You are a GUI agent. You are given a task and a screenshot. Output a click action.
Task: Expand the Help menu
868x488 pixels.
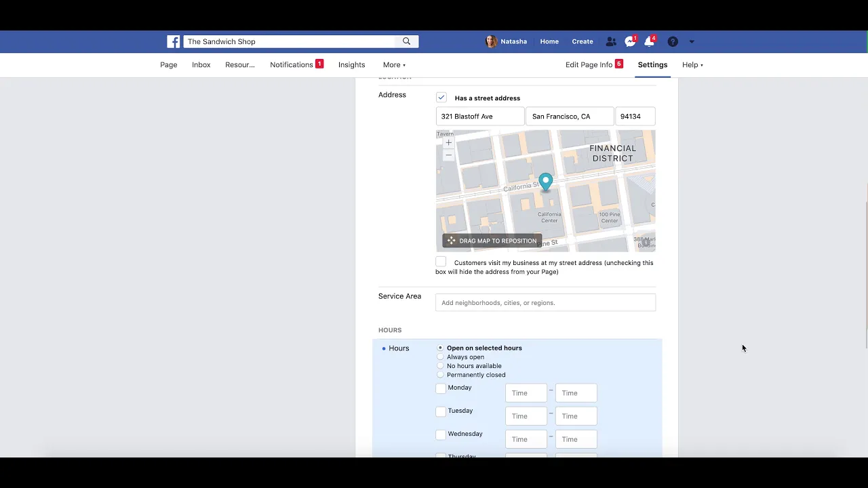point(692,65)
